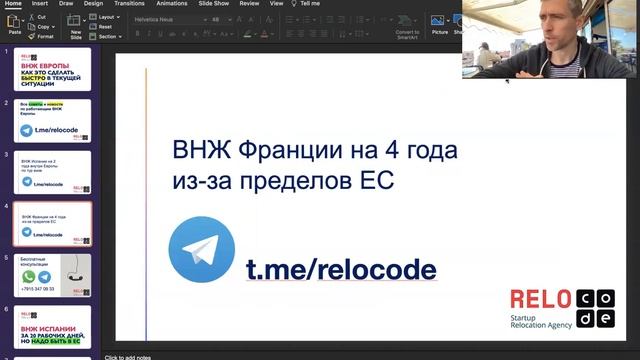Clear all text formatting
The height and width of the screenshot is (360, 640).
[x=269, y=20]
